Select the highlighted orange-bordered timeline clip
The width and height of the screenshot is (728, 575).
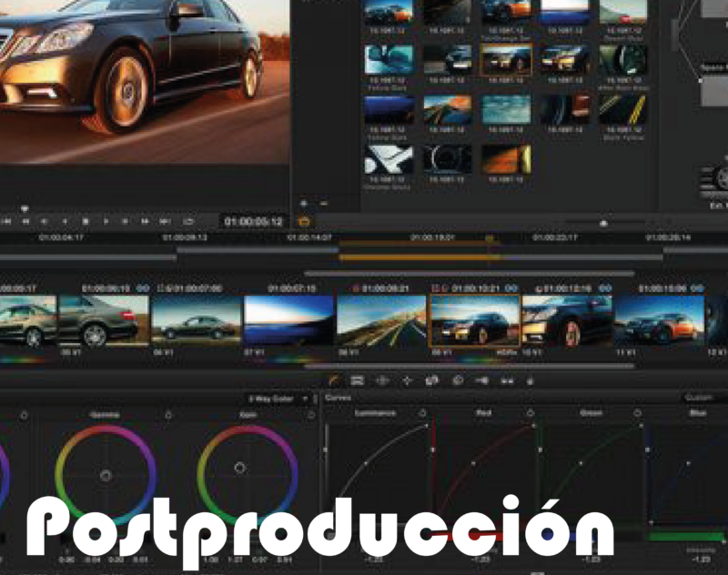(x=475, y=321)
